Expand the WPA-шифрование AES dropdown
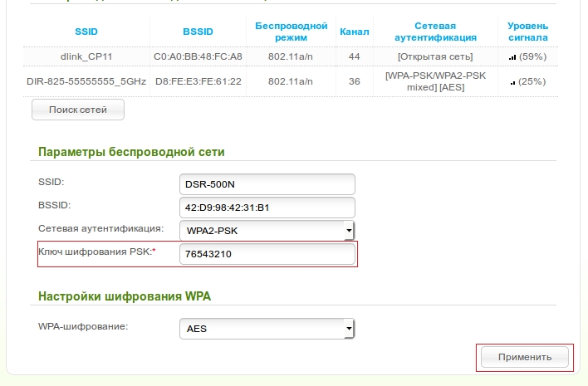The height and width of the screenshot is (386, 588). [267, 329]
